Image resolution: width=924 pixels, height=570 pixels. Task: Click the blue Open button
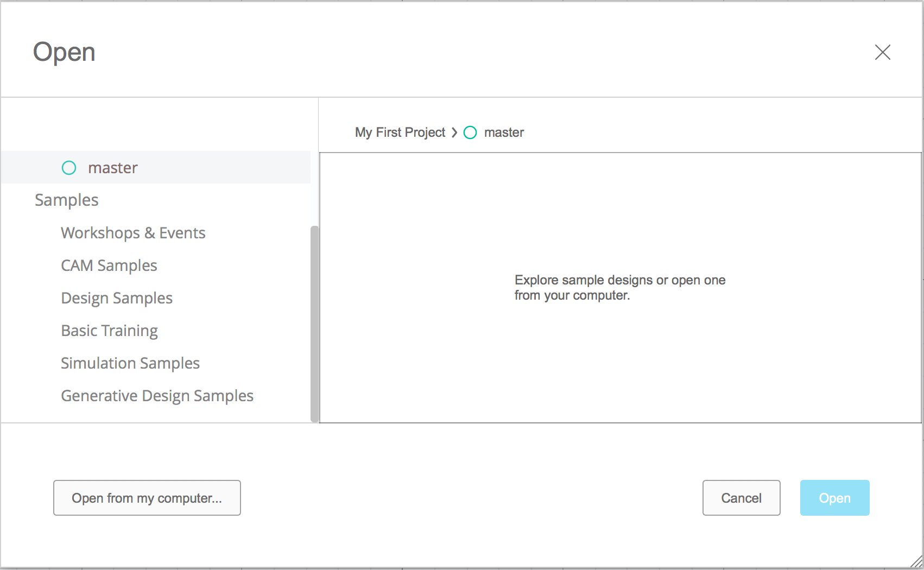pyautogui.click(x=835, y=498)
